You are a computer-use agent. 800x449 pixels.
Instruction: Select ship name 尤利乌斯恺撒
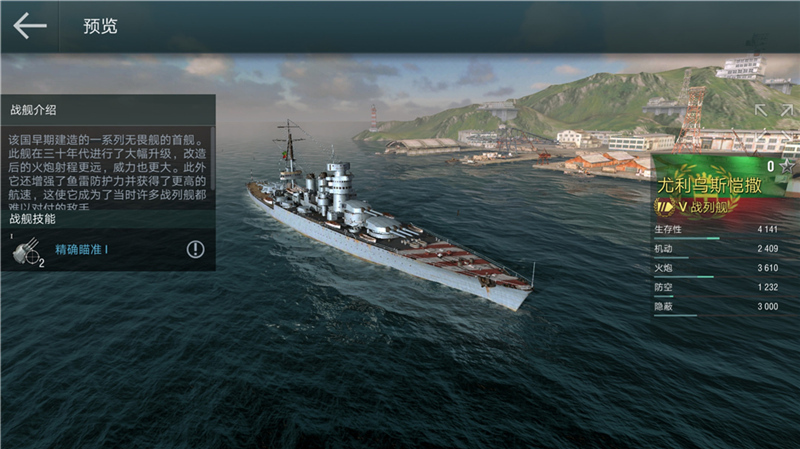click(x=709, y=185)
